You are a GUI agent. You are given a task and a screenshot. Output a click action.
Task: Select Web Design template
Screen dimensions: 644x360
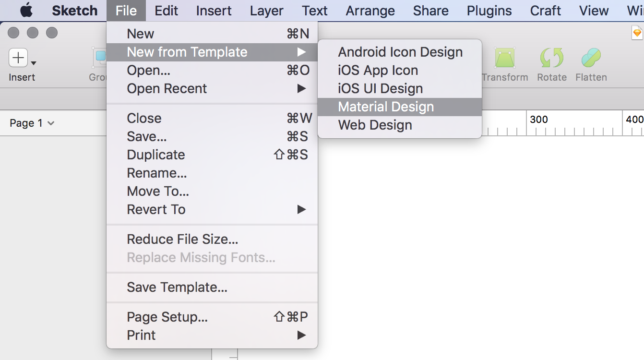click(400, 125)
